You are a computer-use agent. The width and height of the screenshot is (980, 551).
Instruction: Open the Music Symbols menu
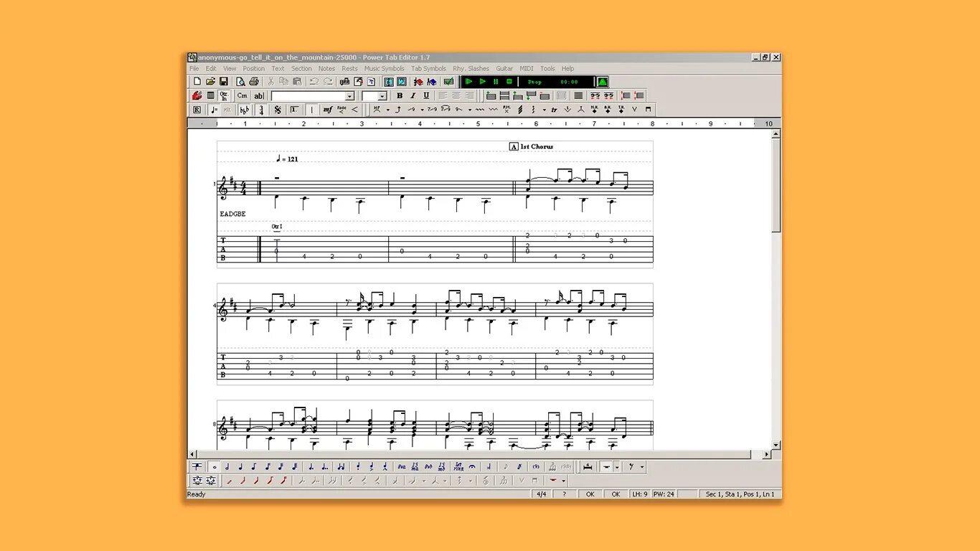[x=384, y=69]
